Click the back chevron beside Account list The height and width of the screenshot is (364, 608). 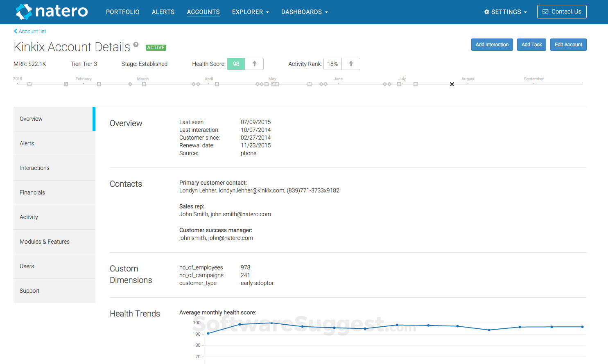point(16,31)
